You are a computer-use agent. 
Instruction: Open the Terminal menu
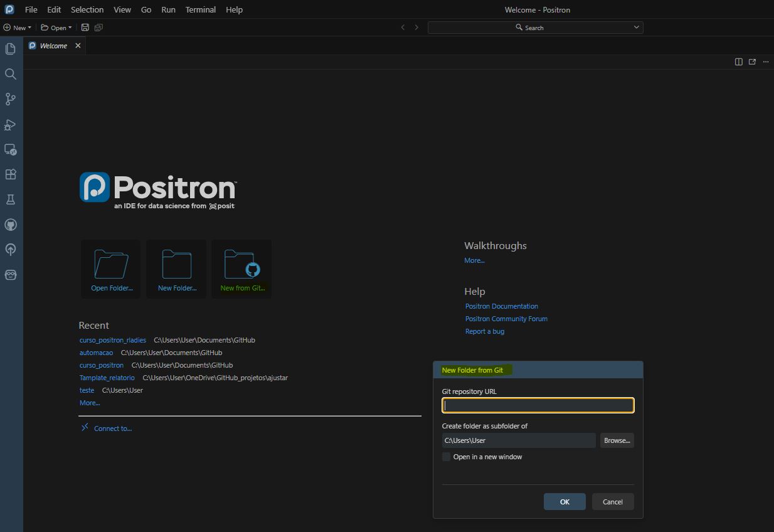[x=200, y=9]
